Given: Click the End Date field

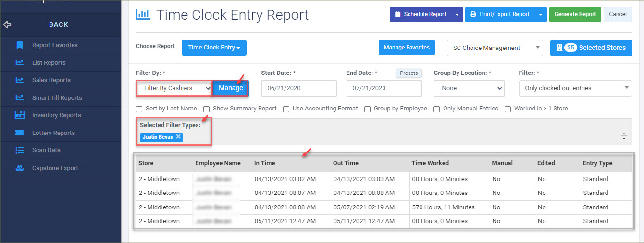Looking at the screenshot, I should point(384,88).
